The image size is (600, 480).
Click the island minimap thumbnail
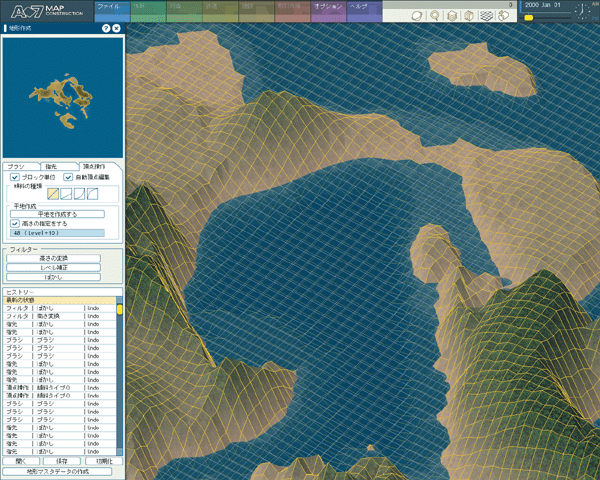pos(63,98)
